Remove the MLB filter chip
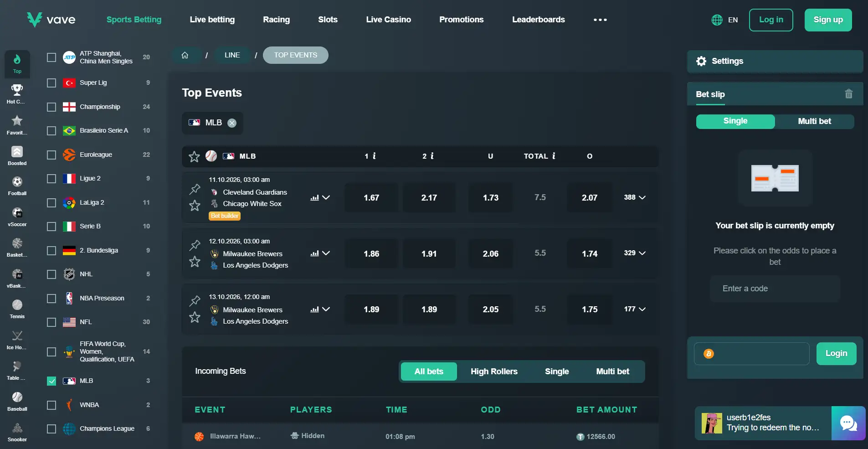Viewport: 868px width, 449px height. coord(232,123)
